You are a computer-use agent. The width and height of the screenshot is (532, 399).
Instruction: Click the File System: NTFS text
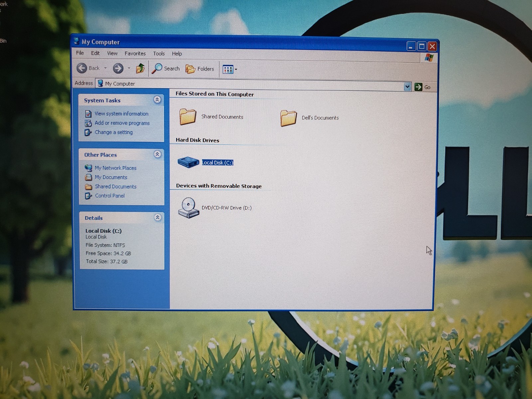(x=105, y=245)
